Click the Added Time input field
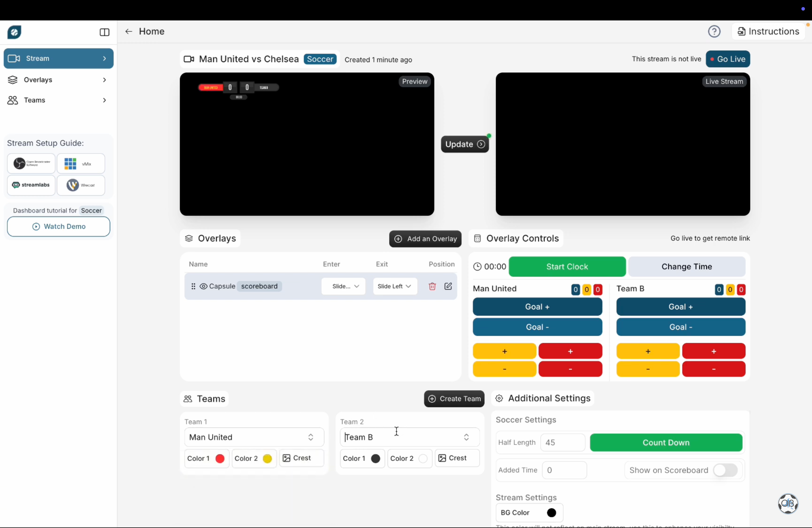 tap(564, 470)
